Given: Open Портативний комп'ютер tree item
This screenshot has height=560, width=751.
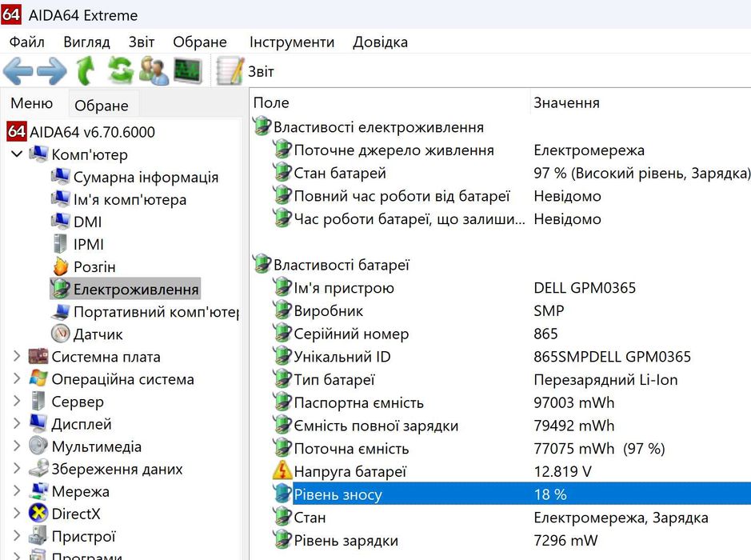Looking at the screenshot, I should click(x=145, y=312).
